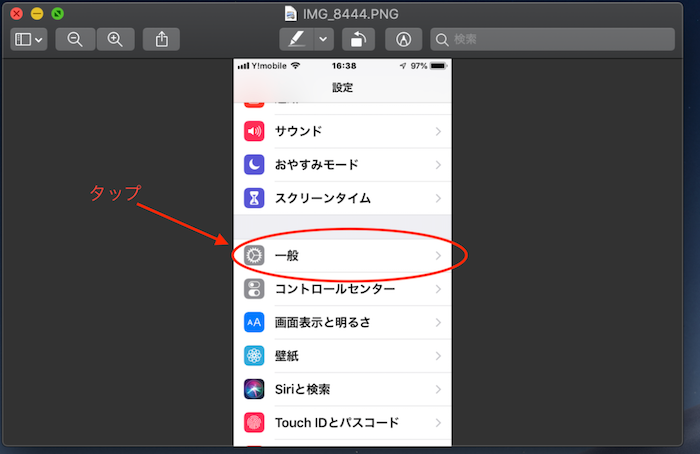700x454 pixels.
Task: Click the 97% battery percentage text
Action: [x=419, y=66]
